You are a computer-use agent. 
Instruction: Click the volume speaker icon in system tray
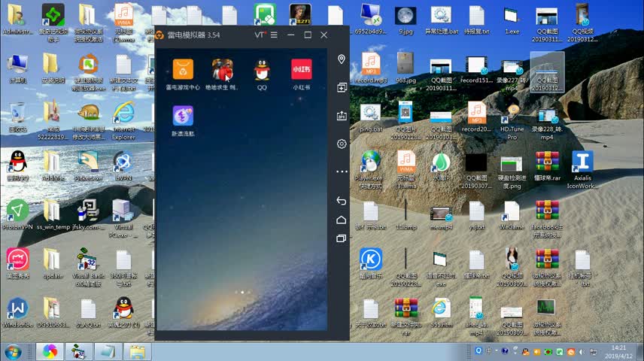pos(582,352)
